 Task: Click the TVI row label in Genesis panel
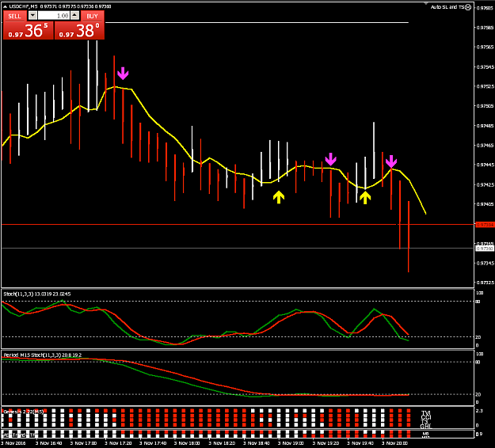pos(426,412)
